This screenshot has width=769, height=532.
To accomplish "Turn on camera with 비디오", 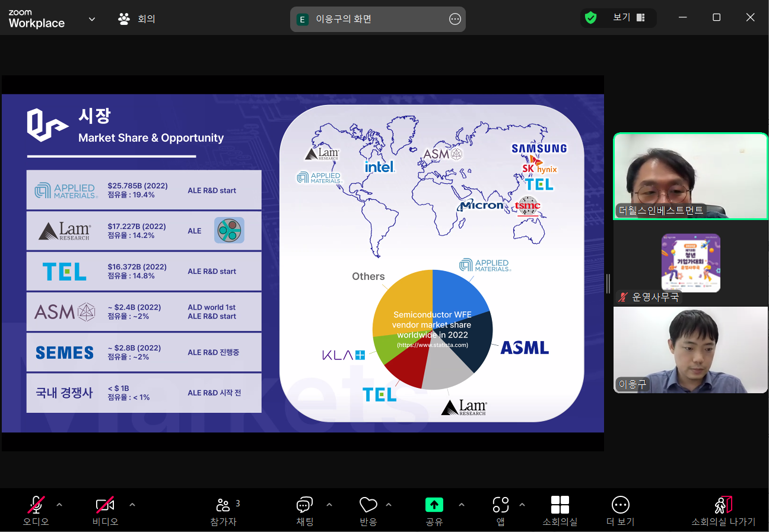I will coord(105,511).
